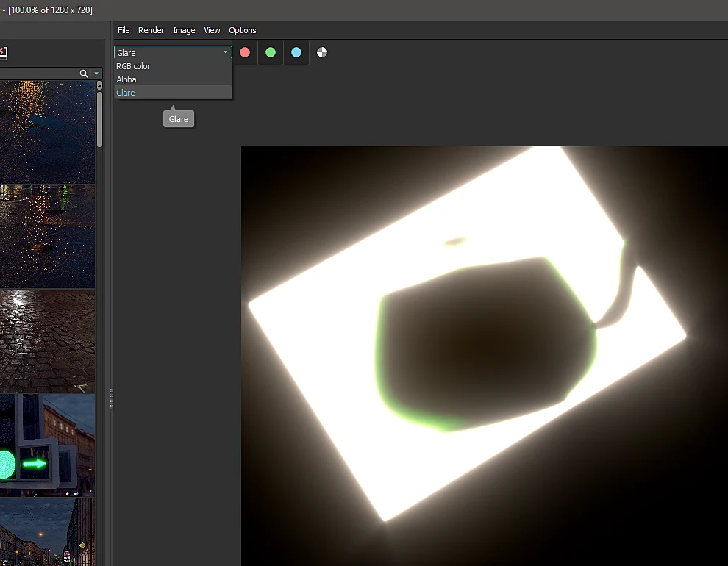Click the asset browser vertical scrollbar

pyautogui.click(x=99, y=119)
